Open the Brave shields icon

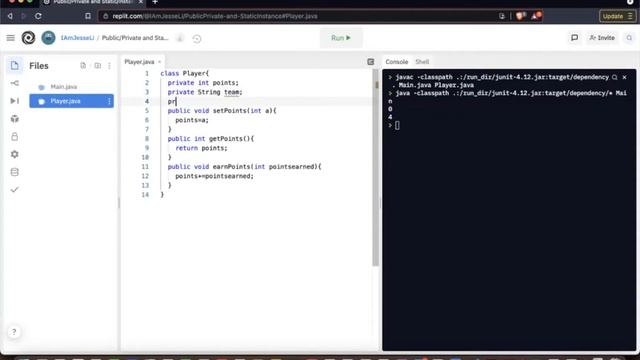(520, 16)
